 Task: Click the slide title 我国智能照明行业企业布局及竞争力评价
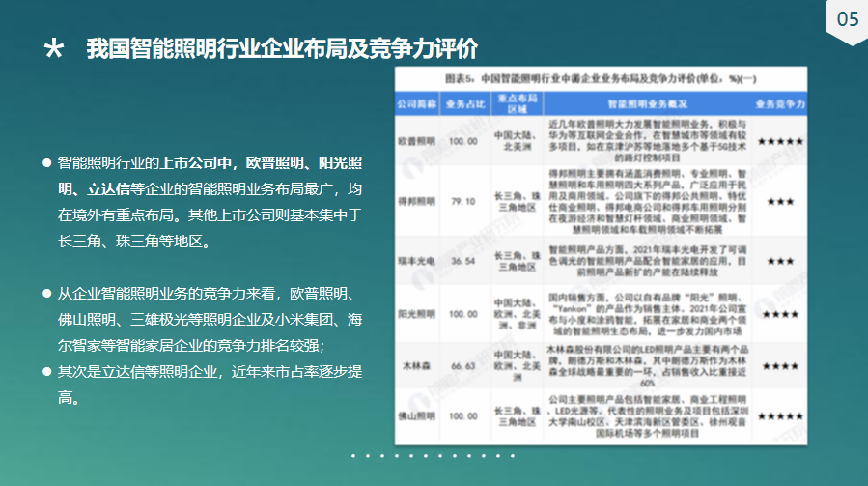click(x=281, y=49)
